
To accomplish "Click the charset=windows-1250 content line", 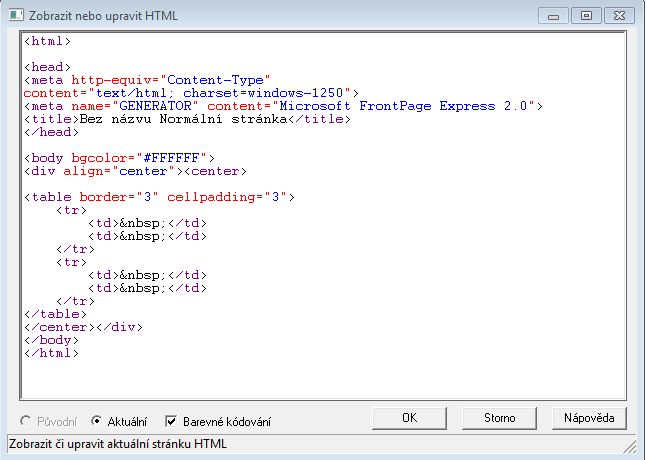I will pyautogui.click(x=191, y=93).
